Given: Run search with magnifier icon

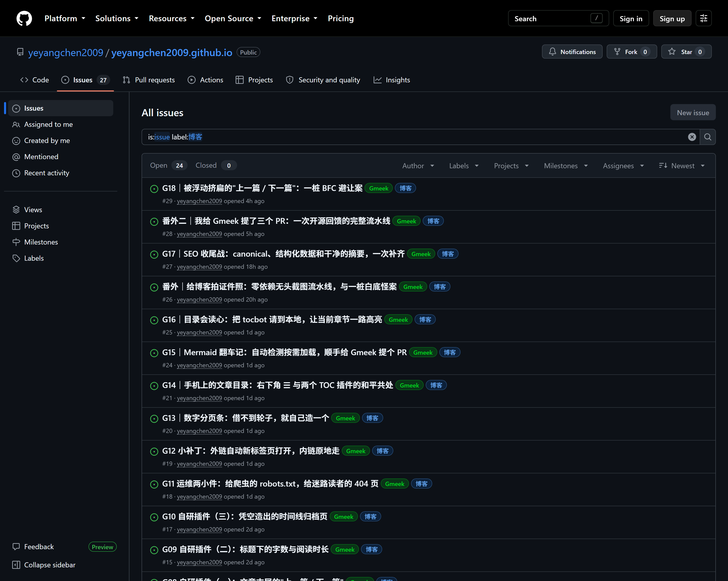Looking at the screenshot, I should (708, 137).
